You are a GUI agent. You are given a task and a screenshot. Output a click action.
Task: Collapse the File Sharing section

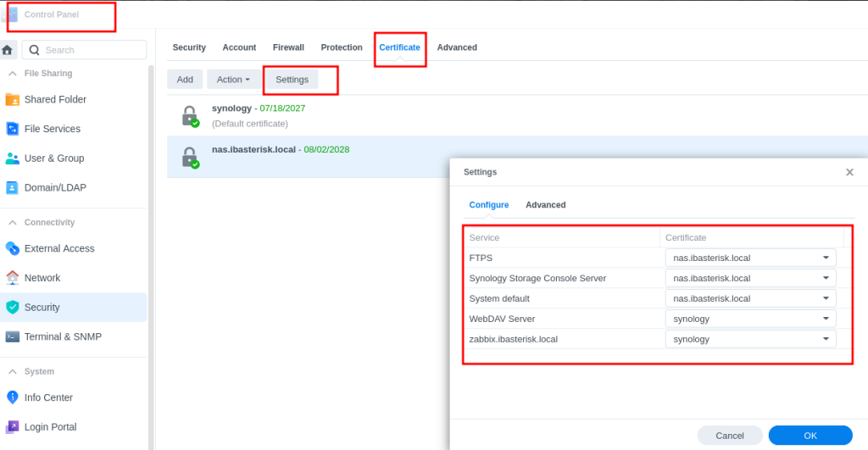point(13,74)
